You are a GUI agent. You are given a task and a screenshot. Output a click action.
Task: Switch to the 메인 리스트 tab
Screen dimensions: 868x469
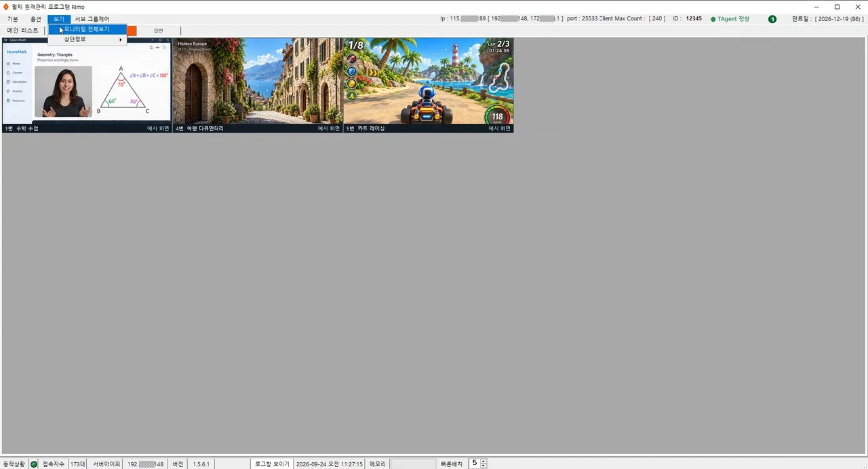tap(23, 31)
